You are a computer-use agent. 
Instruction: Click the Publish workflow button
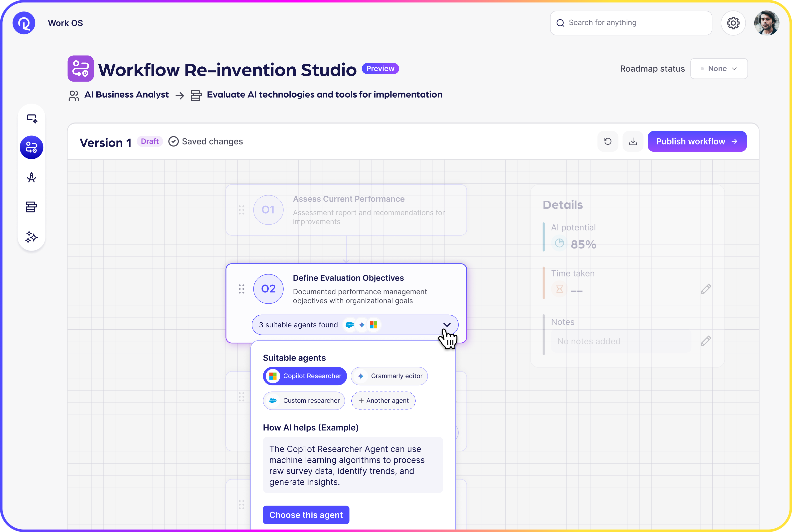697,141
